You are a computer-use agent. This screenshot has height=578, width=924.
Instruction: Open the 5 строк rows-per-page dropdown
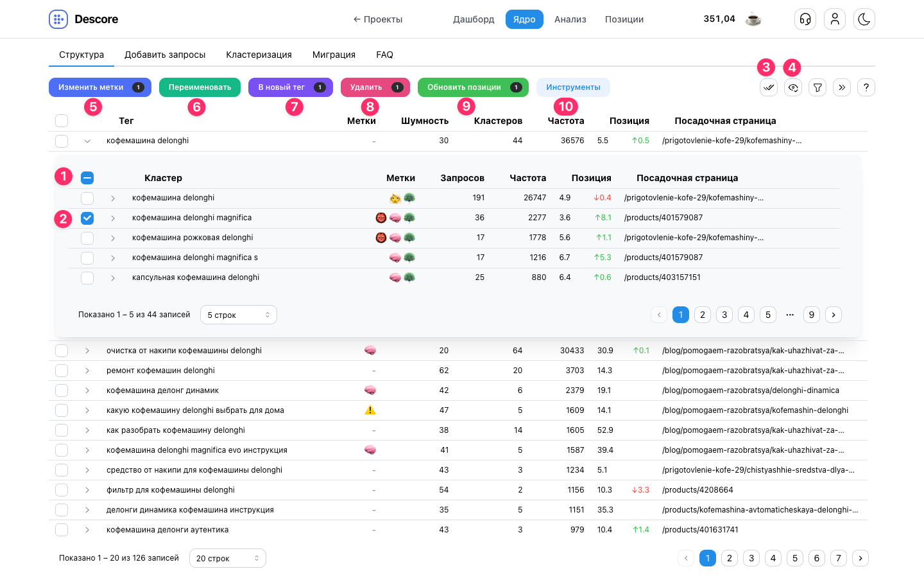(239, 315)
